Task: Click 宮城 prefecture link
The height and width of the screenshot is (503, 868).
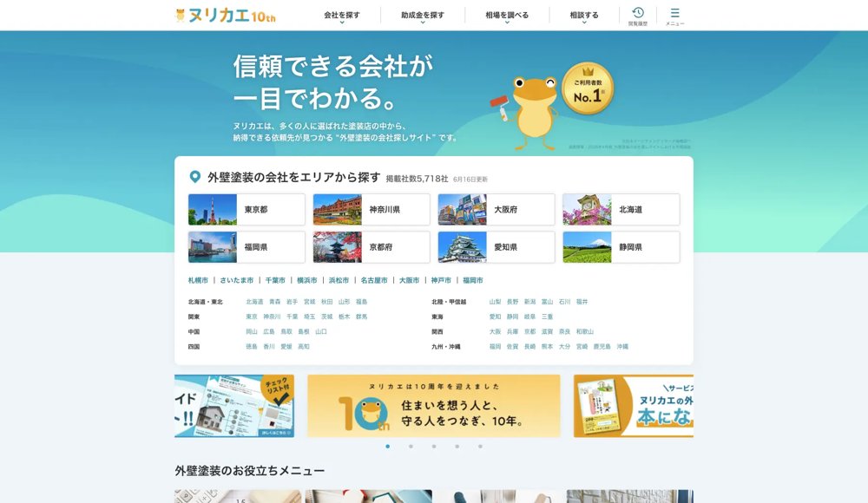Action: [310, 302]
